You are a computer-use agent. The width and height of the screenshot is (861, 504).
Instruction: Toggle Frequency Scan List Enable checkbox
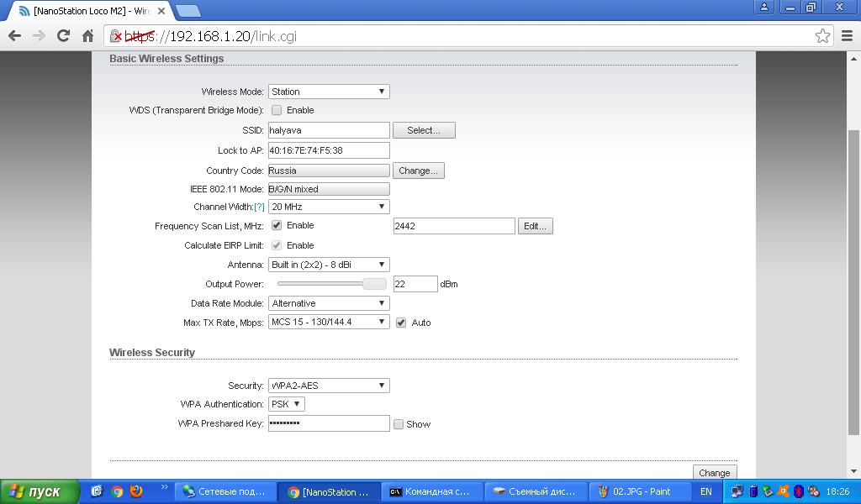277,225
